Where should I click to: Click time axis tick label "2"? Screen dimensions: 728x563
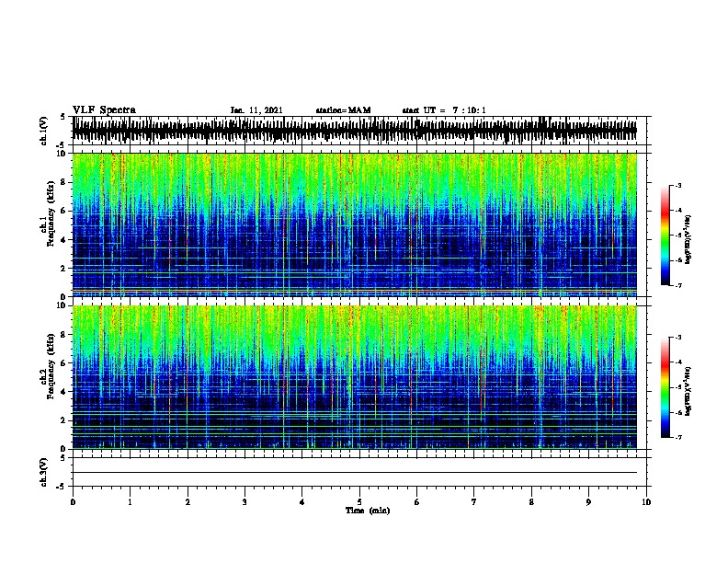coord(188,502)
